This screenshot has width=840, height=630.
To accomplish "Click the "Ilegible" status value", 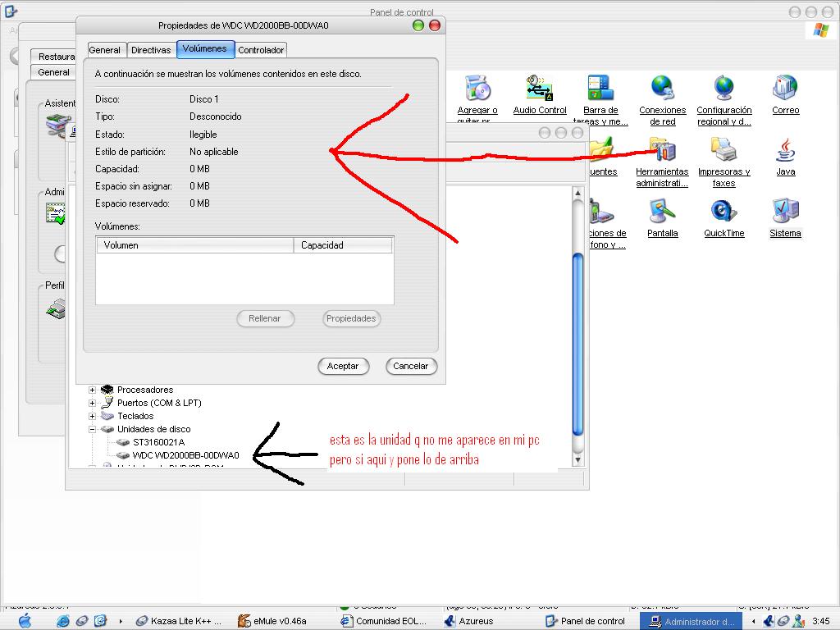I will pyautogui.click(x=203, y=135).
